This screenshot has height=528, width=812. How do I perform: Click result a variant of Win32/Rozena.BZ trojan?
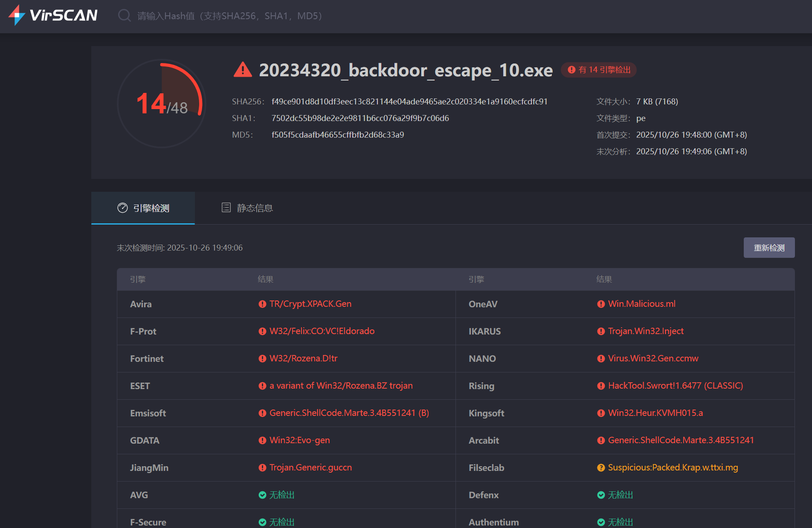tap(341, 386)
